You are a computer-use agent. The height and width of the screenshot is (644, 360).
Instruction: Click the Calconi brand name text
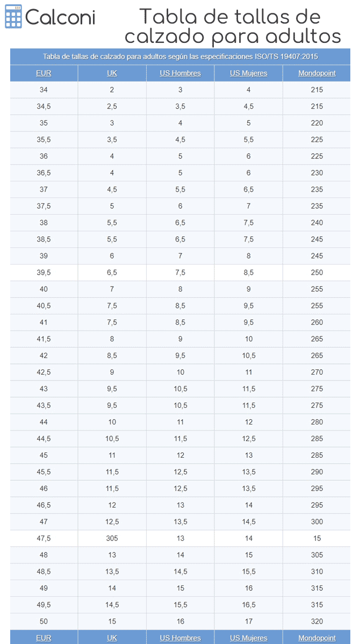[60, 18]
